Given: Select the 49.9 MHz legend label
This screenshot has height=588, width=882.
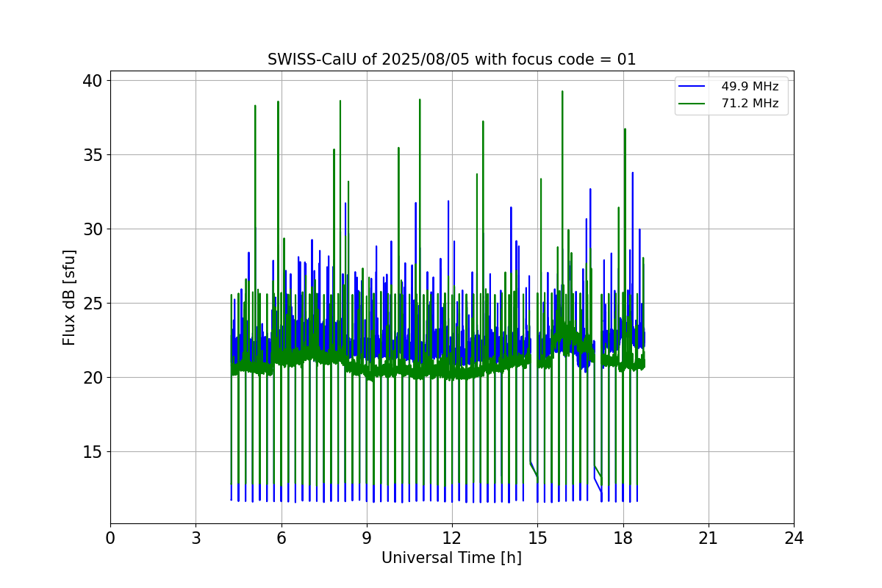Looking at the screenshot, I should pyautogui.click(x=750, y=87).
